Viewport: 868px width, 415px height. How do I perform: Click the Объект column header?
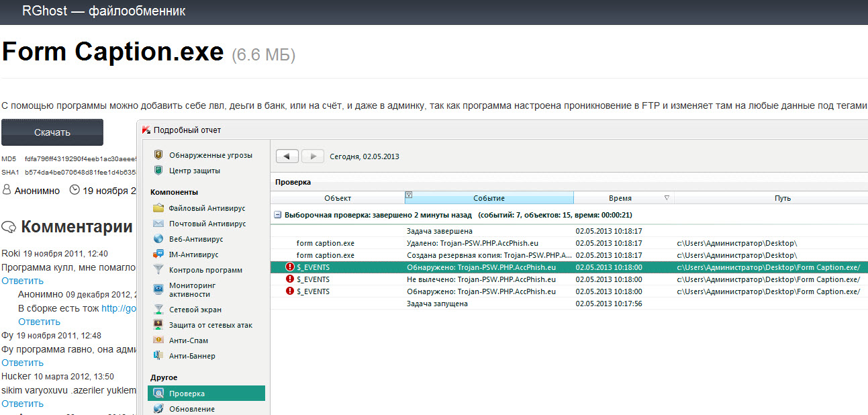(338, 198)
